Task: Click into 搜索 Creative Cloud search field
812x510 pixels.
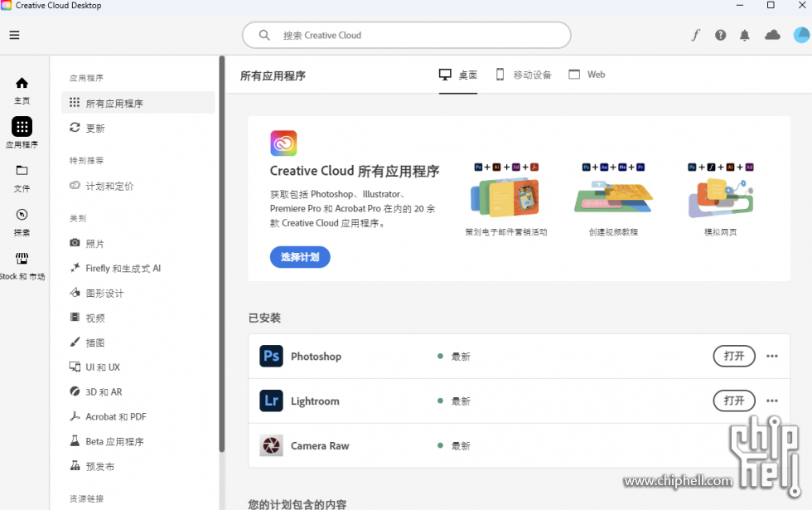Action: pos(407,35)
